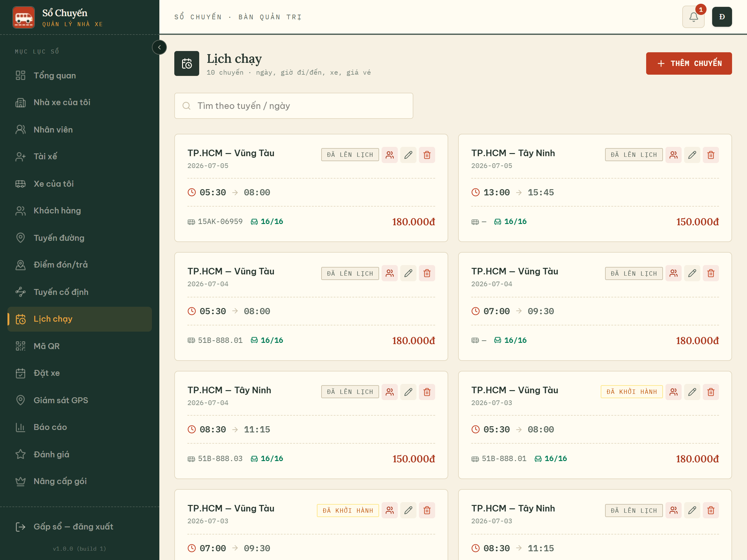Delete the 51B-888.01 trip on 2026-07-04
The image size is (747, 560).
coord(427,273)
